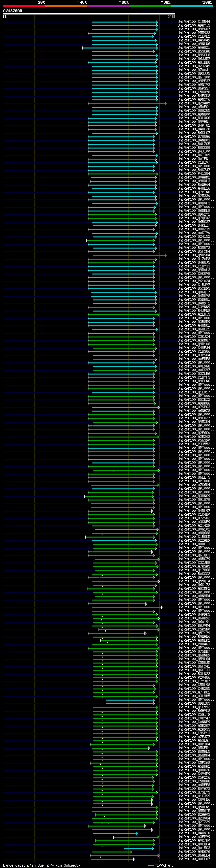Select the UniRef100_B4PTU2 hit label
This screenshot has height=868, width=216.
pyautogui.click(x=194, y=126)
